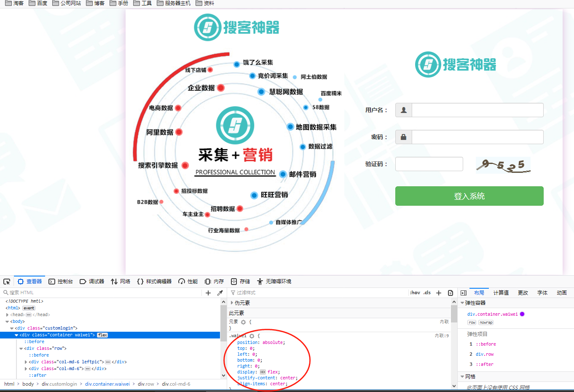This screenshot has width=574, height=392.
Task: Toggle print media simulation page icon
Action: 451,293
